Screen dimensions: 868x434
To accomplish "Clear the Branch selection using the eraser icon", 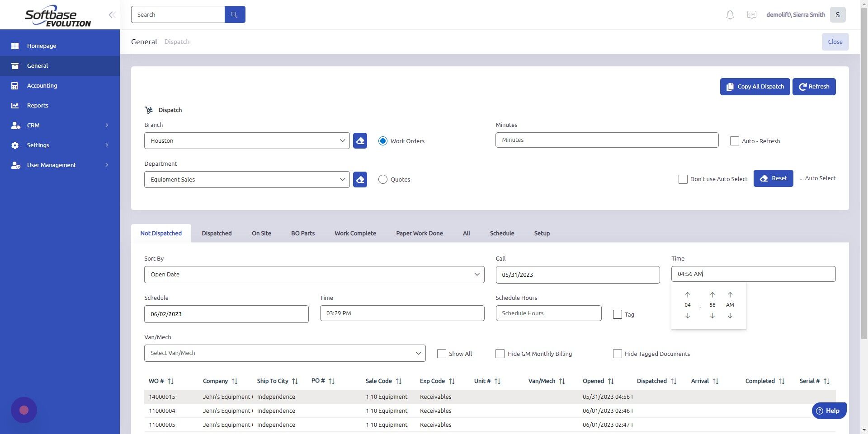I will [359, 140].
